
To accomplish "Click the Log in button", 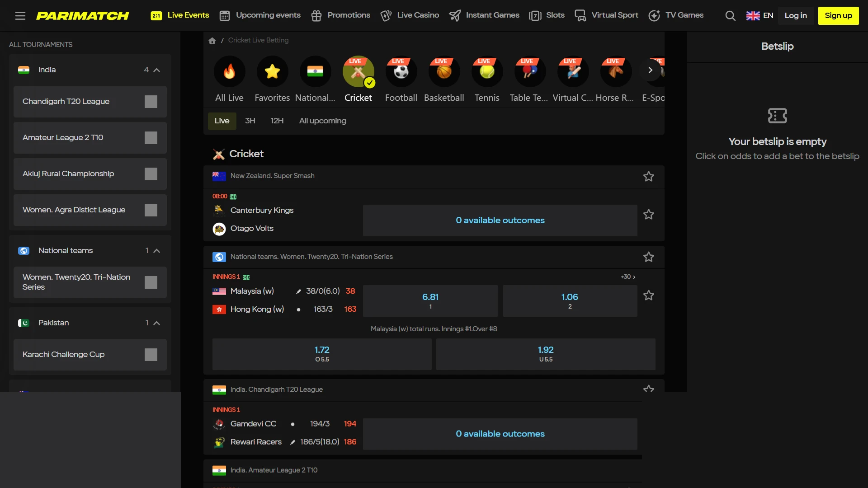I will click(796, 16).
